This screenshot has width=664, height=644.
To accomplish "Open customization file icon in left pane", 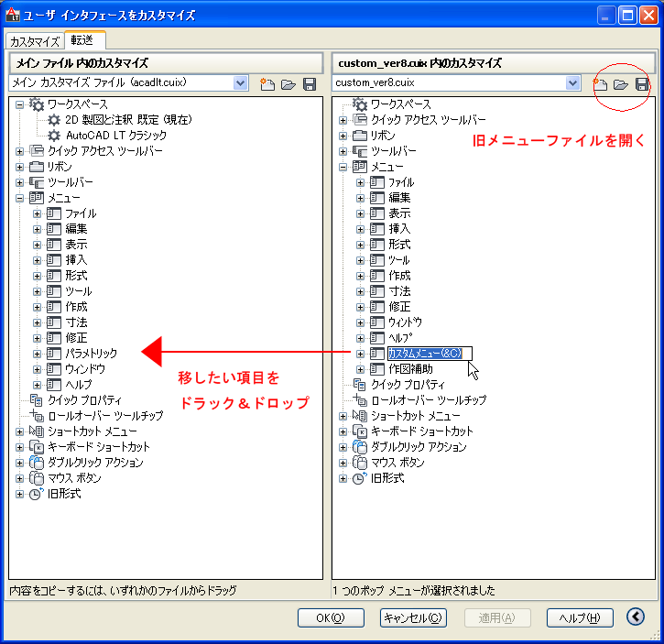I will [x=288, y=84].
